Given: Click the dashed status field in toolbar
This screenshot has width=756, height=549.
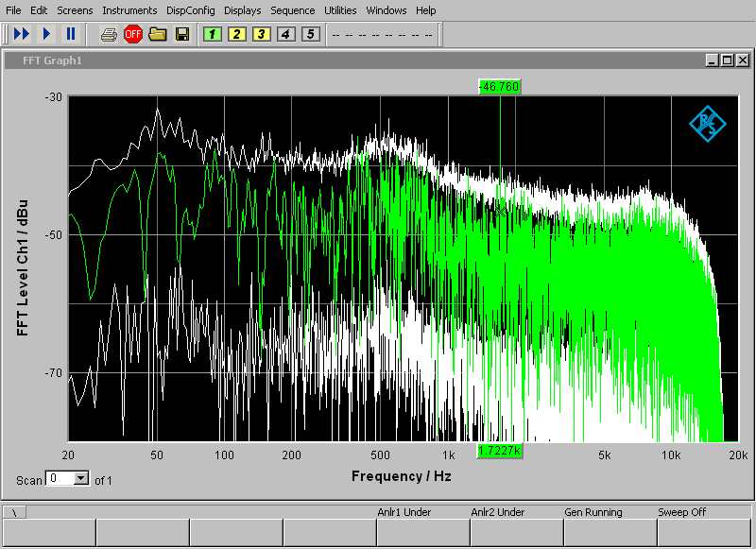Looking at the screenshot, I should coord(383,35).
